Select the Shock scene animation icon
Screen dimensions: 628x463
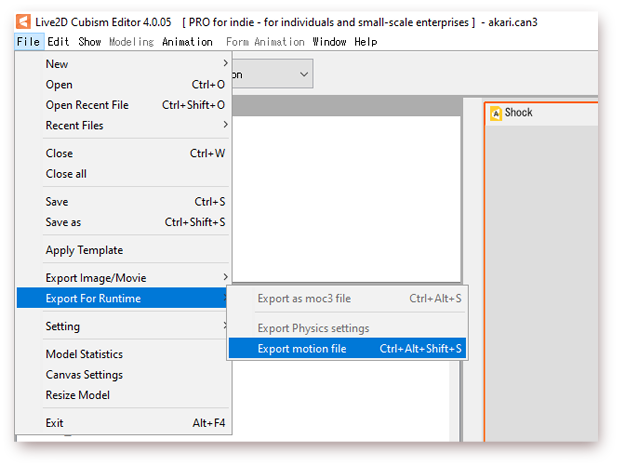(496, 113)
